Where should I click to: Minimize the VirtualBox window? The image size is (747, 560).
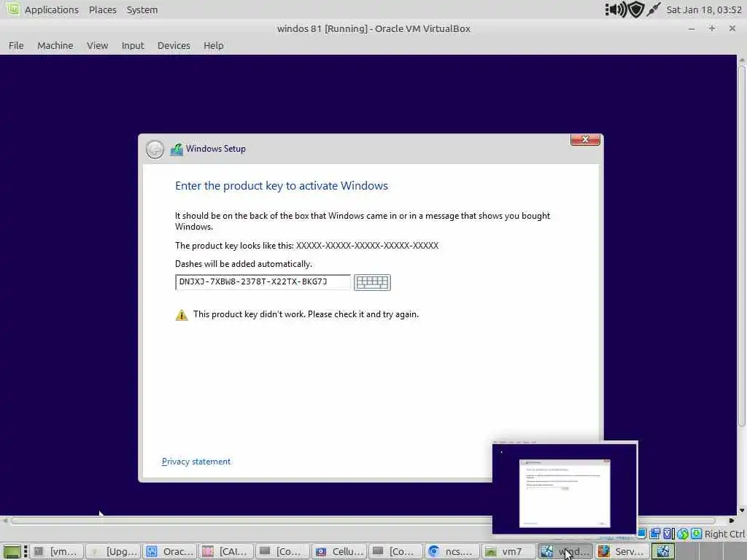coord(692,28)
